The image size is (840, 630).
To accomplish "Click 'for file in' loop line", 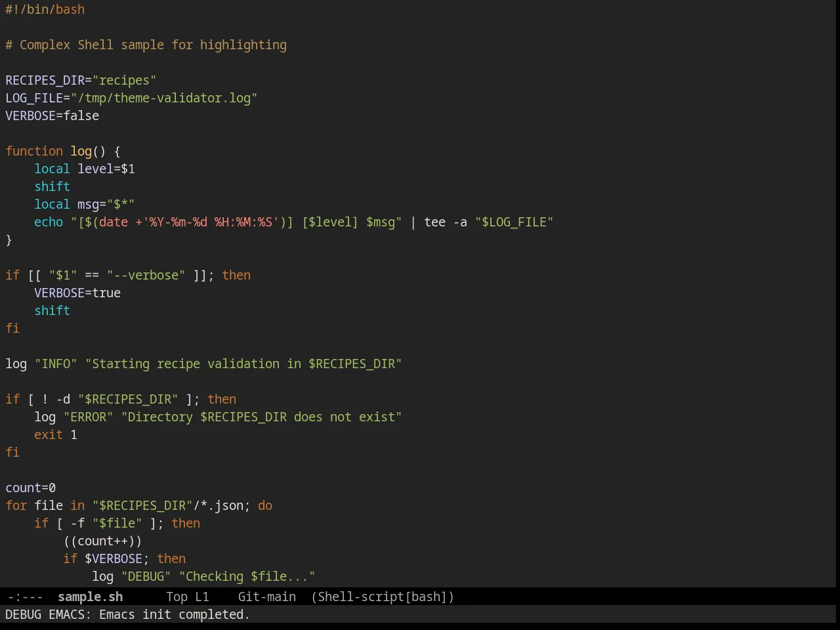I will click(x=139, y=505).
